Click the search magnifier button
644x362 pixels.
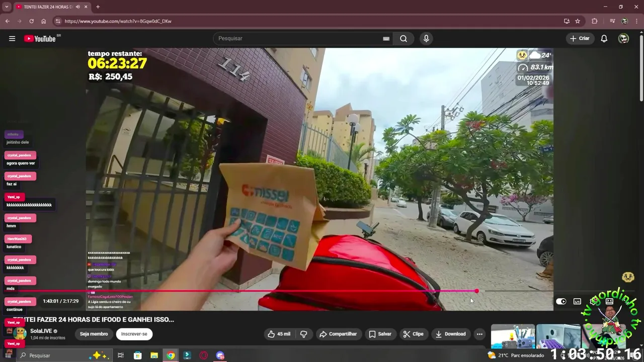tap(404, 39)
